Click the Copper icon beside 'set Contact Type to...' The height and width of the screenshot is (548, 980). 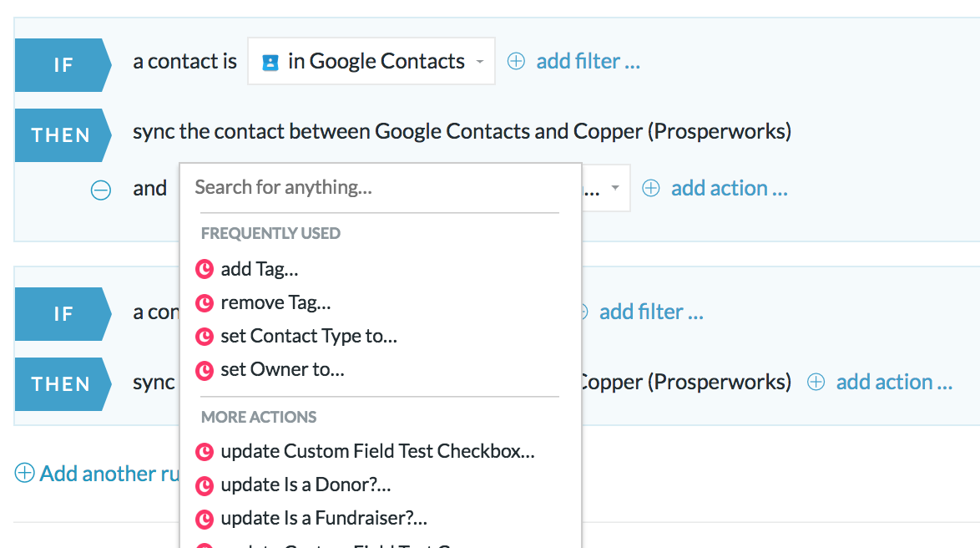205,337
